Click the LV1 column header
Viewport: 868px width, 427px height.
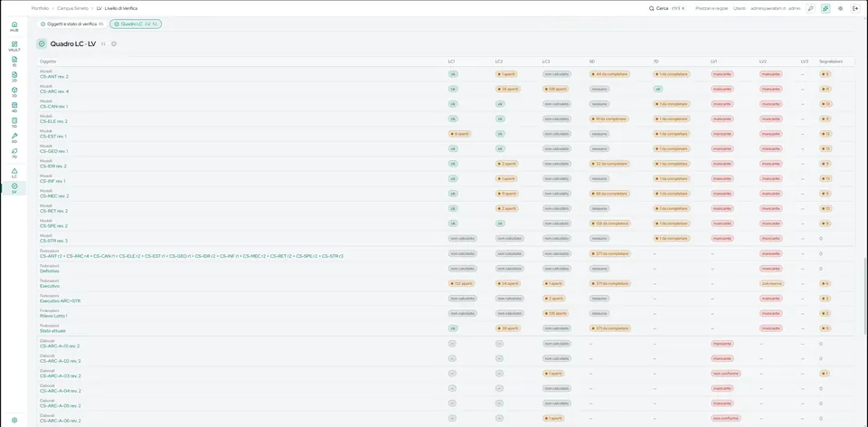click(x=714, y=61)
